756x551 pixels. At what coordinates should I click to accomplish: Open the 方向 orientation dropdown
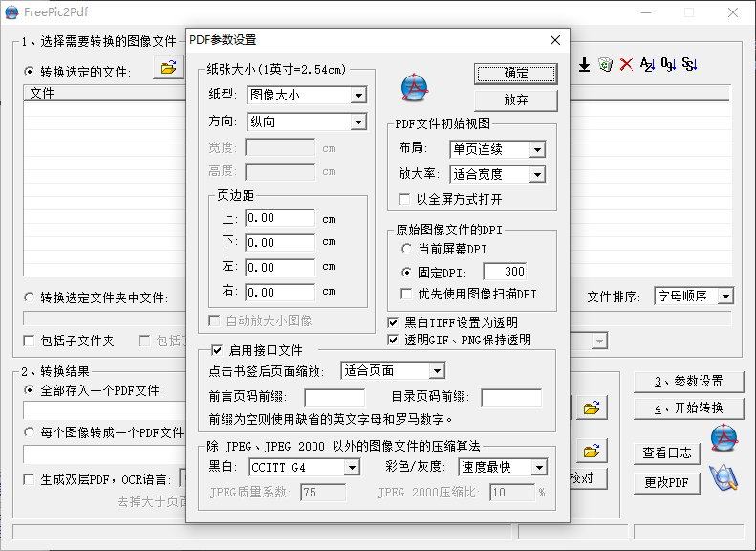click(357, 122)
